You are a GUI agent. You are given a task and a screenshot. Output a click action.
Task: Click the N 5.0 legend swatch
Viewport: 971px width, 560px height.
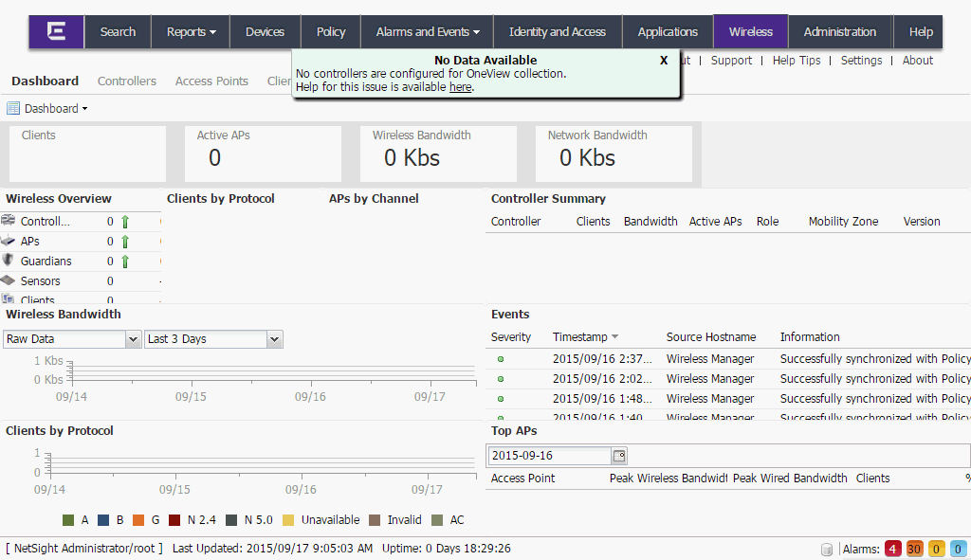click(231, 520)
